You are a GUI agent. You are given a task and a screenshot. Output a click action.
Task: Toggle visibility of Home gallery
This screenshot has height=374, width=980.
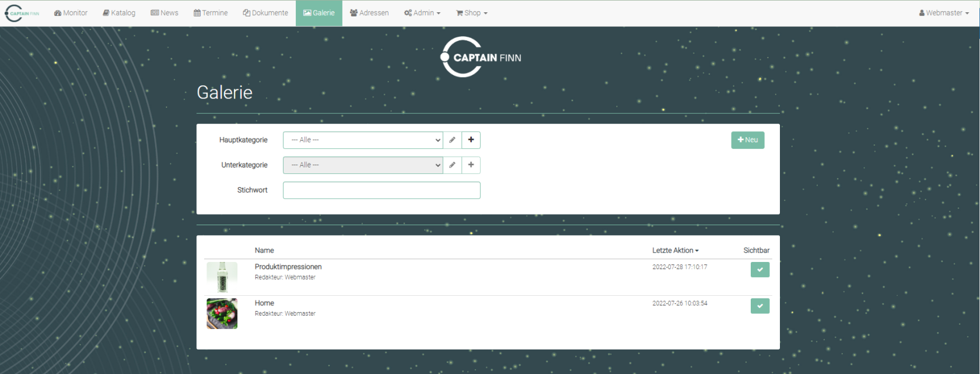(x=759, y=306)
